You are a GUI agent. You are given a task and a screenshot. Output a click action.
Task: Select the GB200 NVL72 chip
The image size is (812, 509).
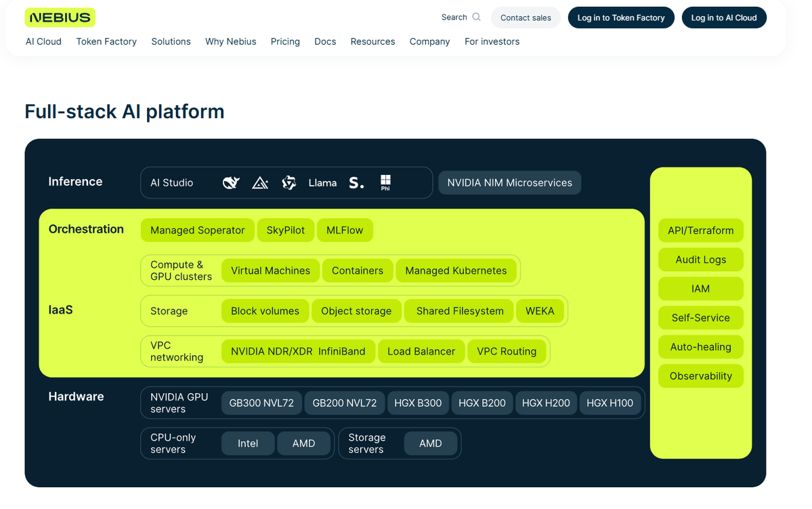coord(345,403)
